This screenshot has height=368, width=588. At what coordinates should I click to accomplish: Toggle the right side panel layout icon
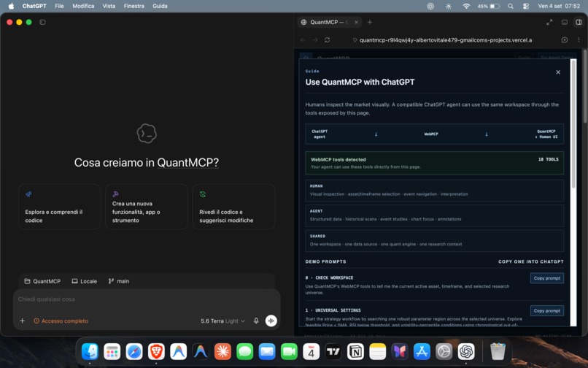579,22
